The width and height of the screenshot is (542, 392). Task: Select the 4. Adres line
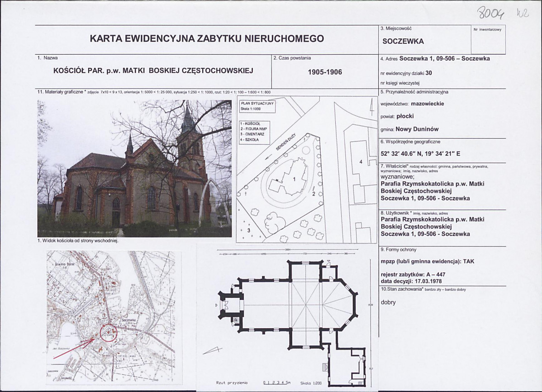[435, 59]
